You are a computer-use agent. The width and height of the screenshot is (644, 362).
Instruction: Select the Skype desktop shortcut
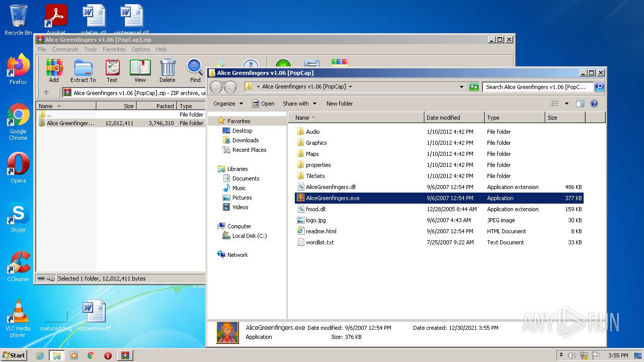[18, 217]
